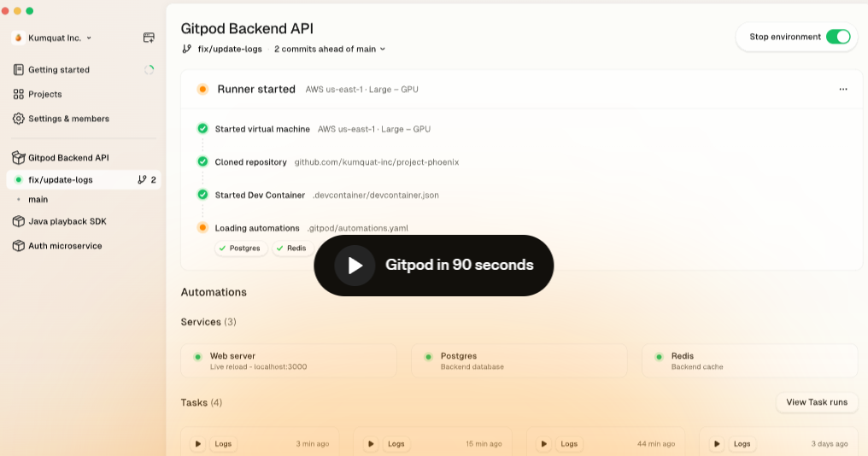Click .devcontainer/devcontainer.json path text
Viewport: 868px width, 456px height.
click(x=376, y=195)
